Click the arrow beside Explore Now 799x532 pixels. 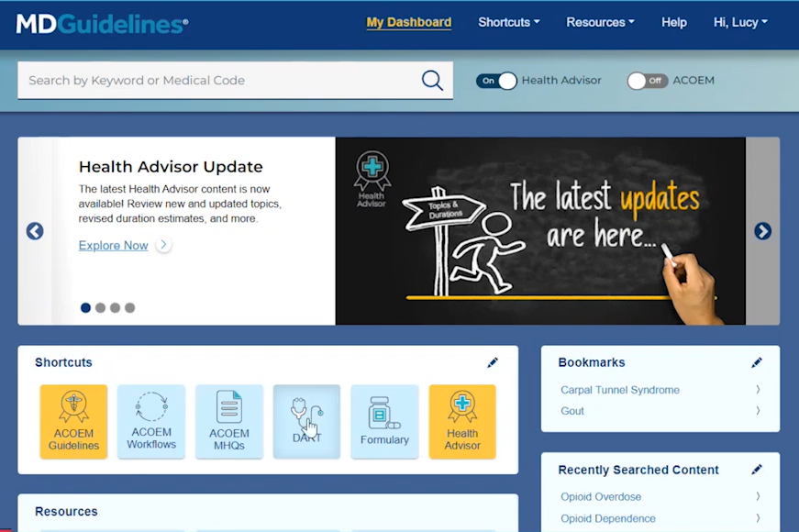[163, 245]
